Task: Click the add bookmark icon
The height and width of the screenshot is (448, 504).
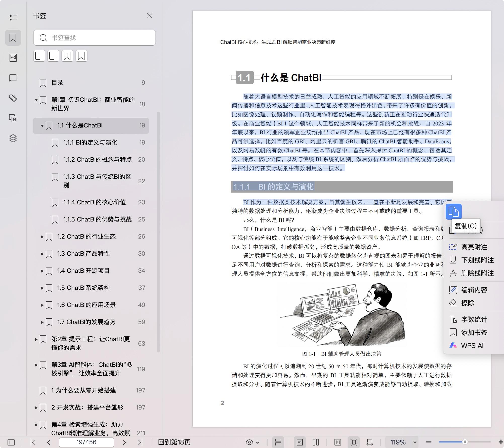Action: [67, 56]
